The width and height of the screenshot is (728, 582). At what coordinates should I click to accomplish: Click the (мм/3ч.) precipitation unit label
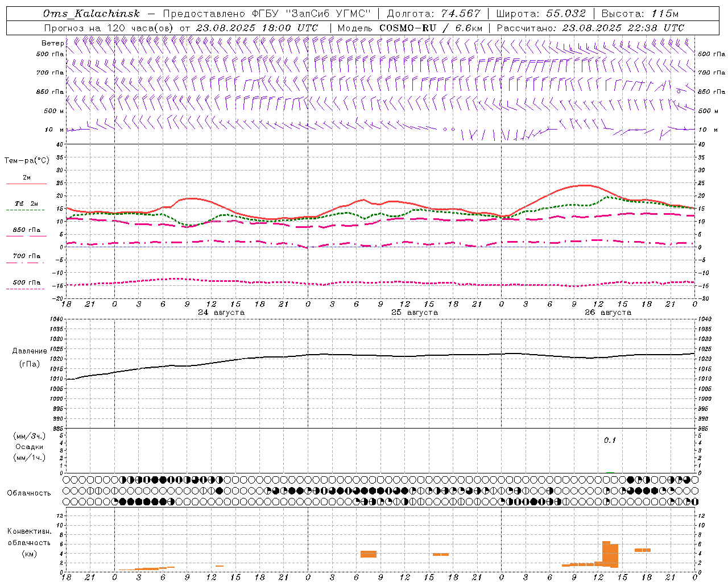pyautogui.click(x=30, y=436)
